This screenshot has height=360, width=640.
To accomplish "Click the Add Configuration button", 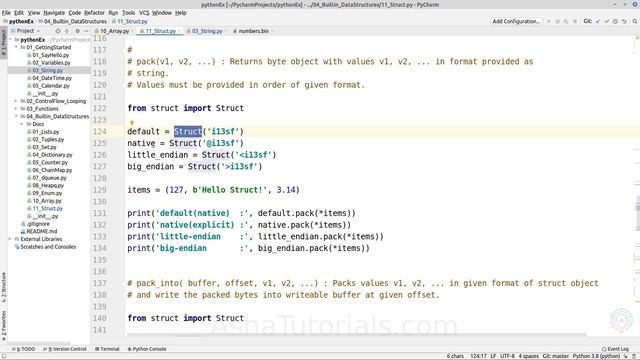I will (516, 21).
